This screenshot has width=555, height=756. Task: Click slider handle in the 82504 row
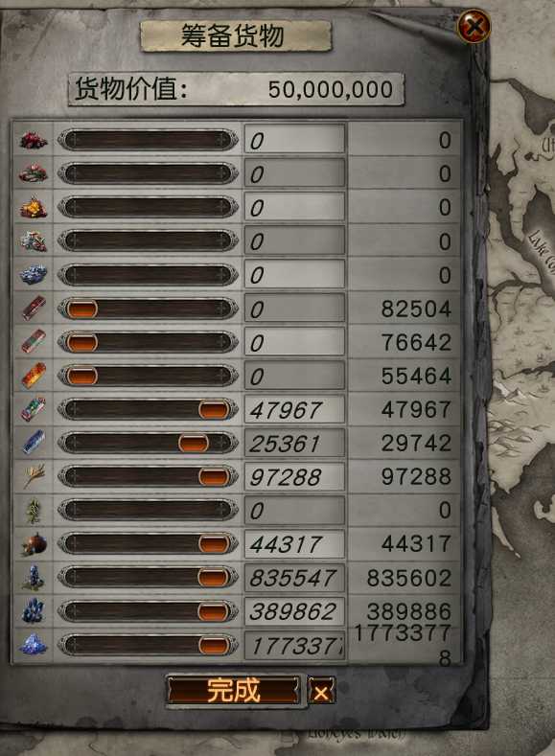81,309
